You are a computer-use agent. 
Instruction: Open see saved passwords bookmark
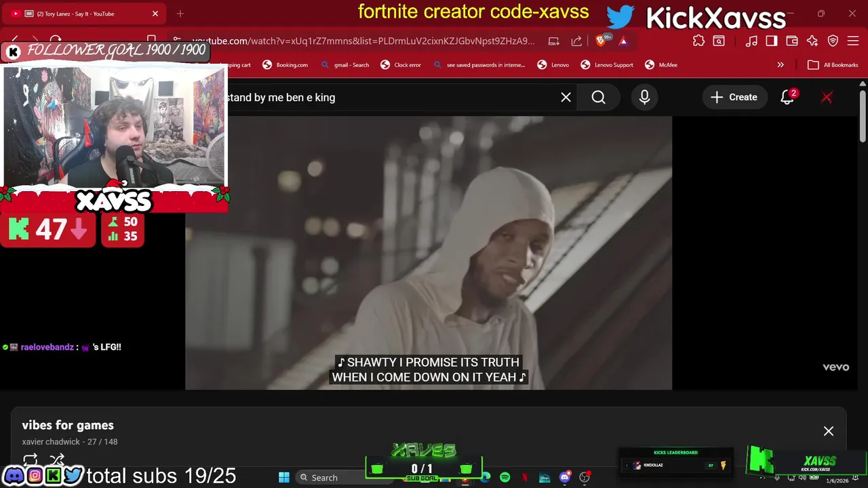pos(479,65)
